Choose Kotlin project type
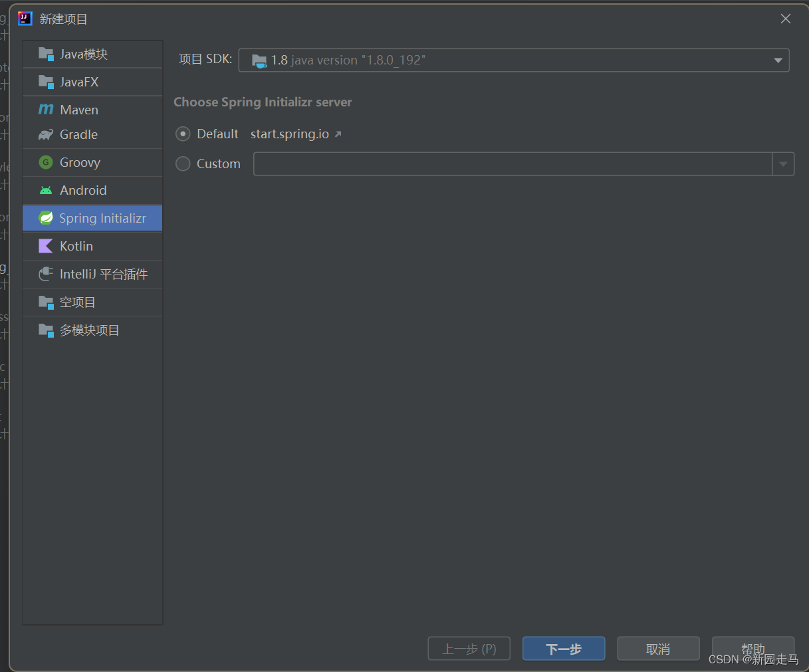Screen dimensions: 809x672 pos(92,246)
